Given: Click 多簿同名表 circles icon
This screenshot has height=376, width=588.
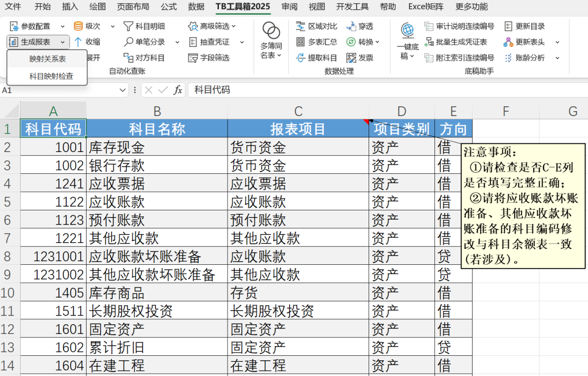Looking at the screenshot, I should tap(271, 31).
